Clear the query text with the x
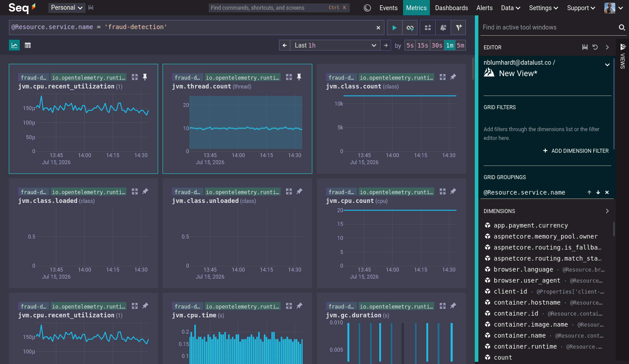Image resolution: width=629 pixels, height=364 pixels. point(378,28)
